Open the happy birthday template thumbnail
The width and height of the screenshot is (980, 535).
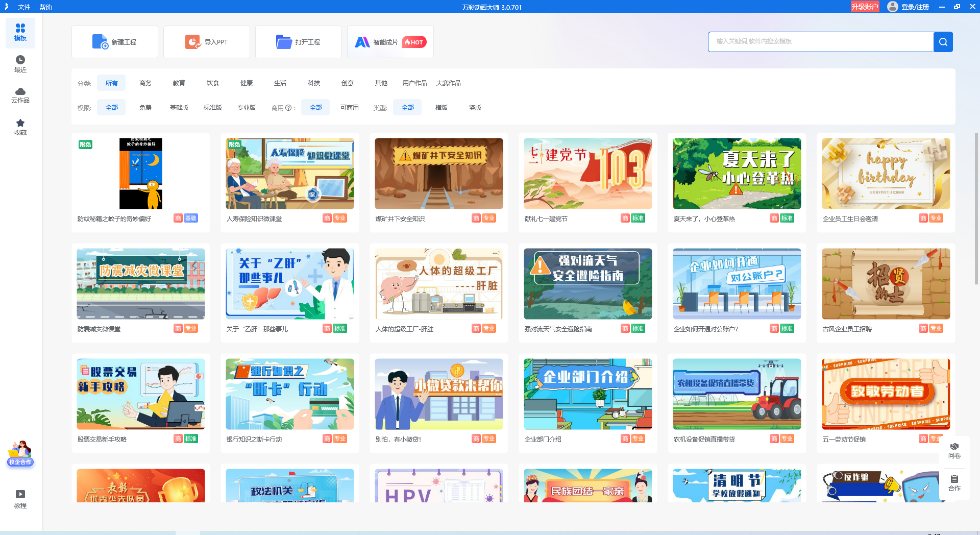[886, 174]
